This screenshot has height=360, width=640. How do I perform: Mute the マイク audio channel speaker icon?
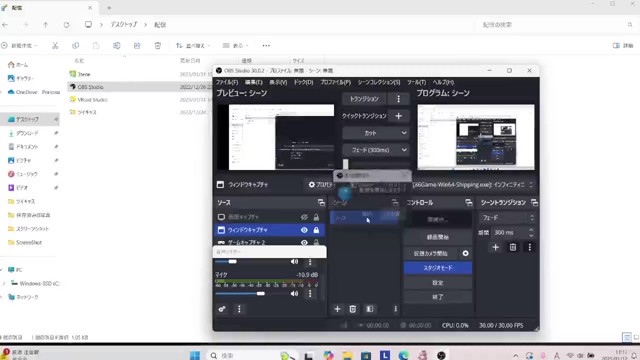point(294,293)
